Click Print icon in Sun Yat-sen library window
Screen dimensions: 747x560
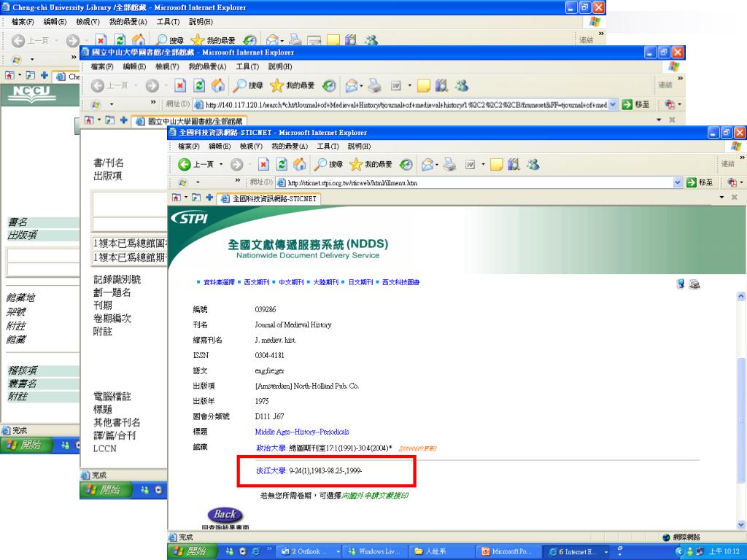tap(374, 86)
